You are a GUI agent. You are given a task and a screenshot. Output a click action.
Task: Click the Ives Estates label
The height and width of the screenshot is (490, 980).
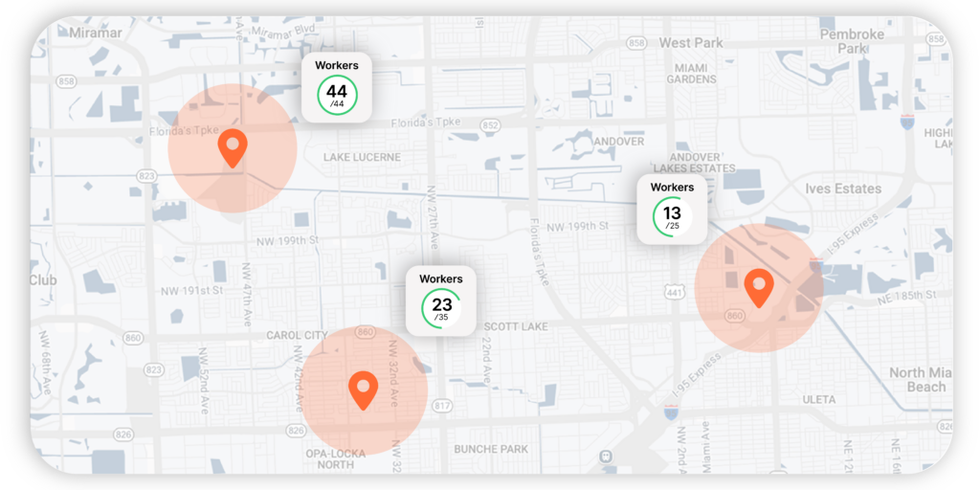tap(843, 189)
